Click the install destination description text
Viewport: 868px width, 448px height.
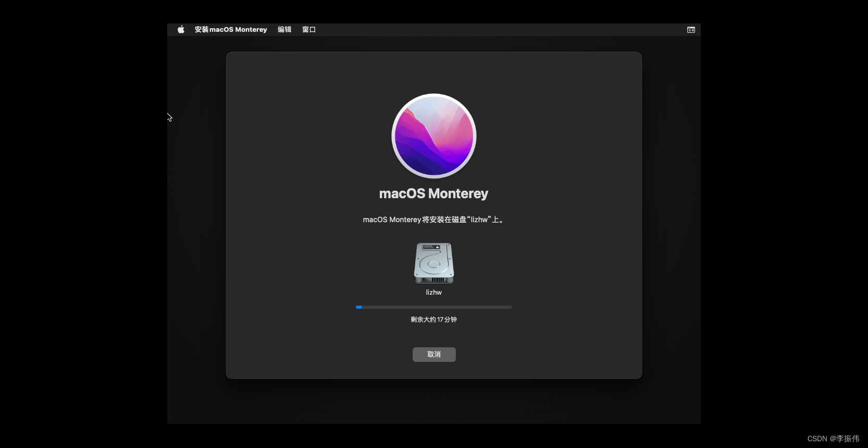(x=433, y=220)
